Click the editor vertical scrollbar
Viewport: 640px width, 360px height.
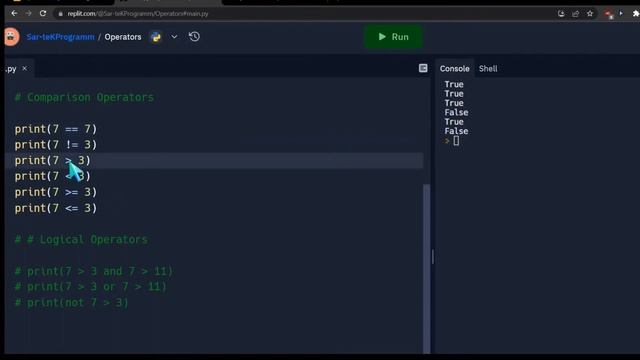click(427, 269)
